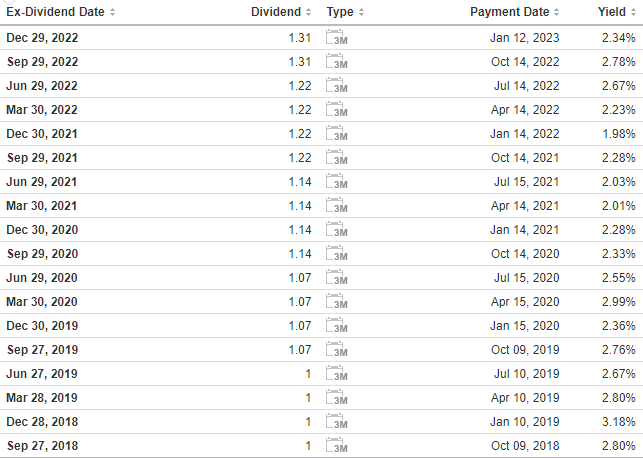The width and height of the screenshot is (643, 459).
Task: Click 3M calendar icon in Dec 30, 2019 row
Action: click(x=337, y=325)
